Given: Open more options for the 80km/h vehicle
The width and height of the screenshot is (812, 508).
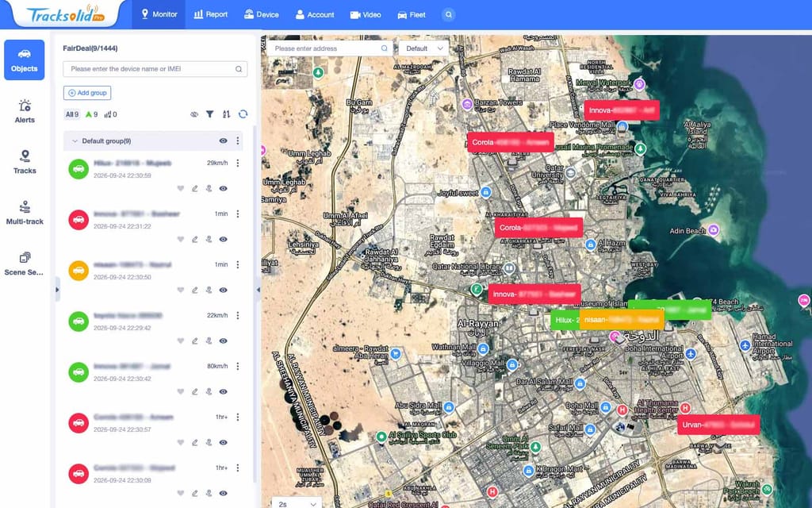Looking at the screenshot, I should [x=238, y=366].
